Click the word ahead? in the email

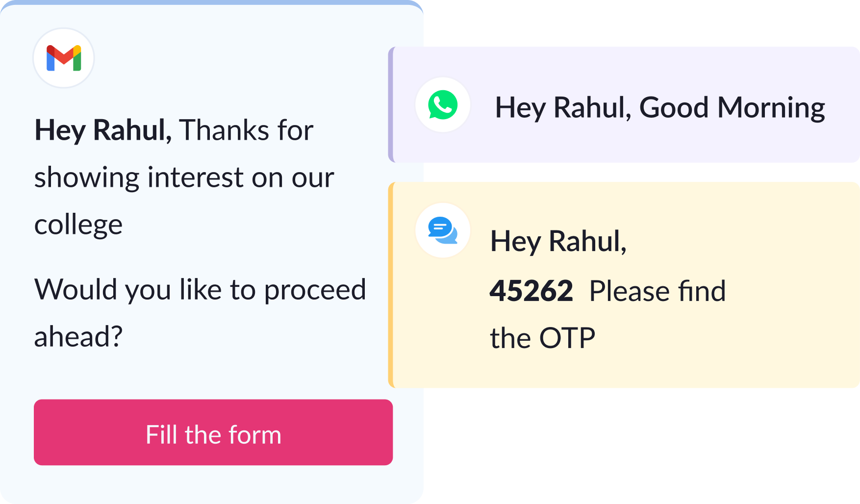click(x=78, y=337)
